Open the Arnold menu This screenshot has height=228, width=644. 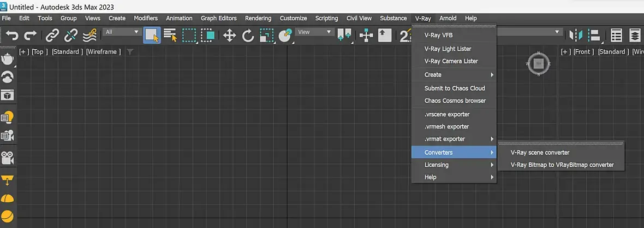(448, 18)
